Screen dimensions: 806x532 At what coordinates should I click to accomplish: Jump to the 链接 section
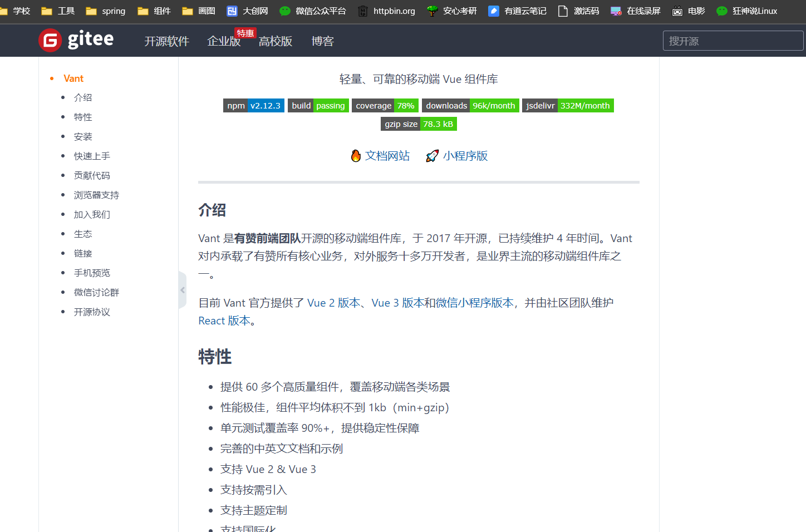pos(83,253)
